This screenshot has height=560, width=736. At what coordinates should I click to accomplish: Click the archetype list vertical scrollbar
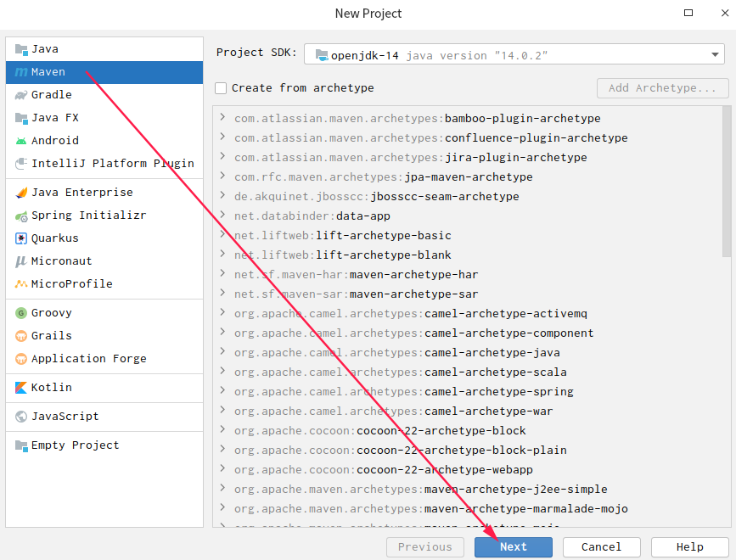726,182
